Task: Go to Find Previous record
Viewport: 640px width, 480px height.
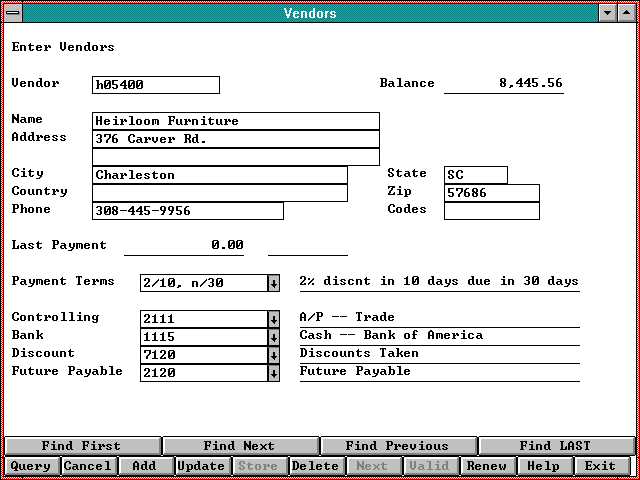Action: tap(397, 446)
